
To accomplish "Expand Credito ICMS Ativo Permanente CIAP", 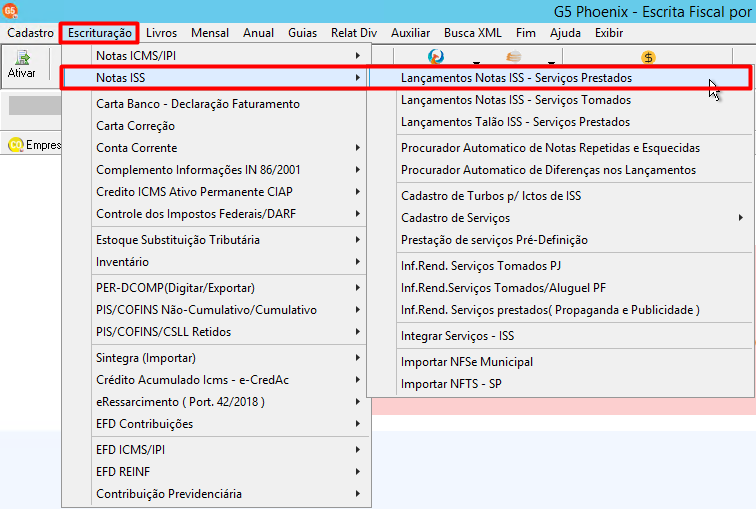I will point(215,192).
